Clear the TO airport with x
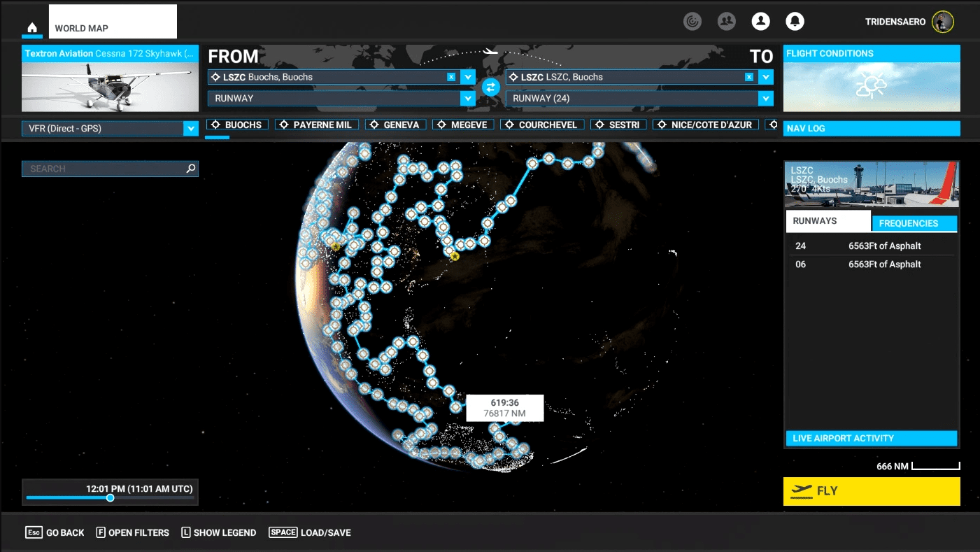 [x=749, y=77]
